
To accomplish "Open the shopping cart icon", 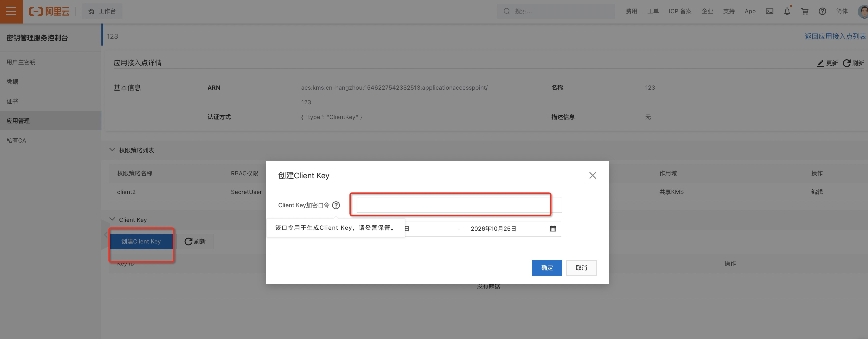I will tap(805, 12).
